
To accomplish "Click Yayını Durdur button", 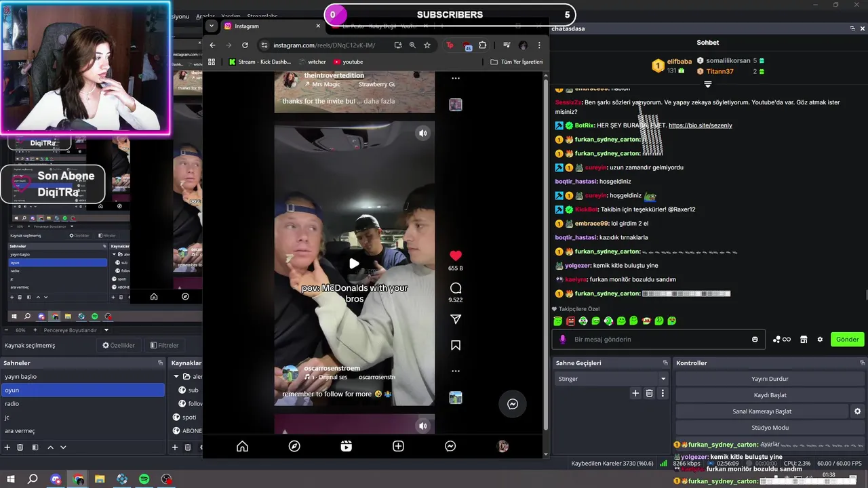I will (770, 379).
